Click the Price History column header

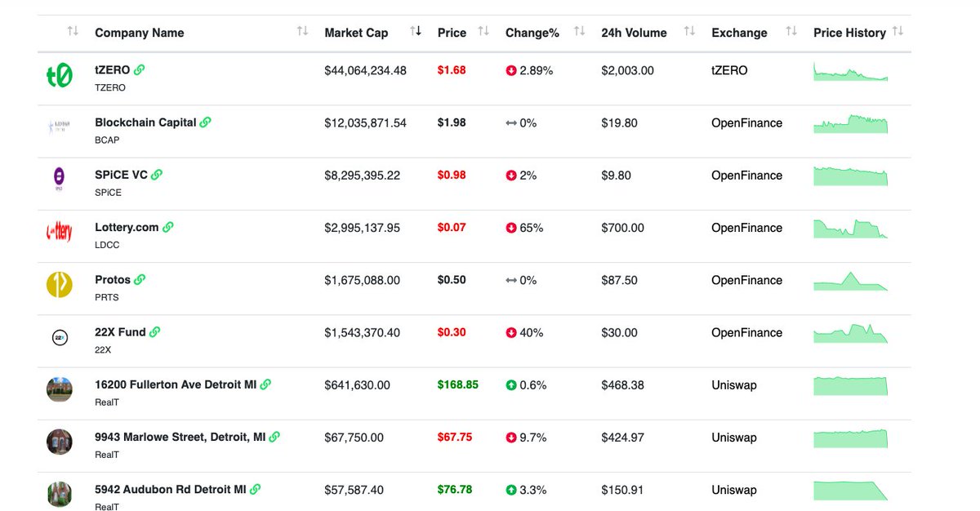click(x=849, y=33)
